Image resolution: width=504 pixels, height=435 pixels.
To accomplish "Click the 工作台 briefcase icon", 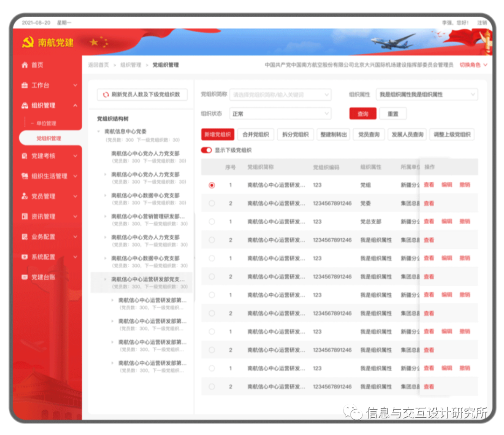I will click(25, 85).
